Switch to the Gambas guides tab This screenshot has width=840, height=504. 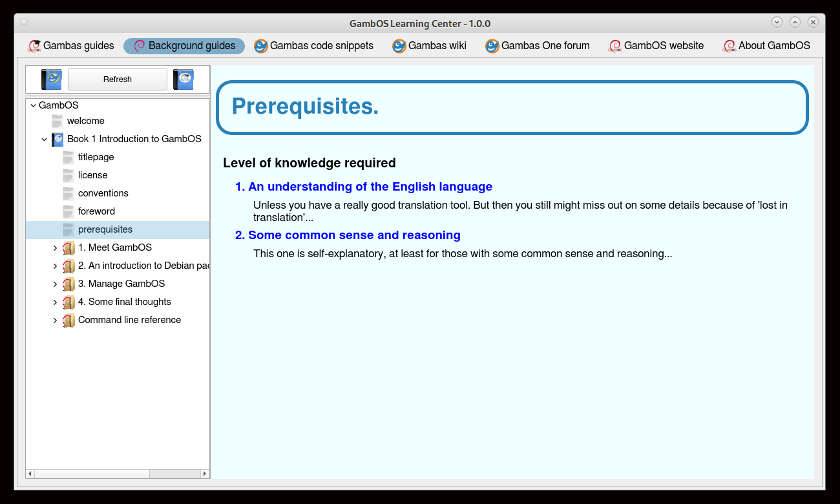tap(71, 46)
